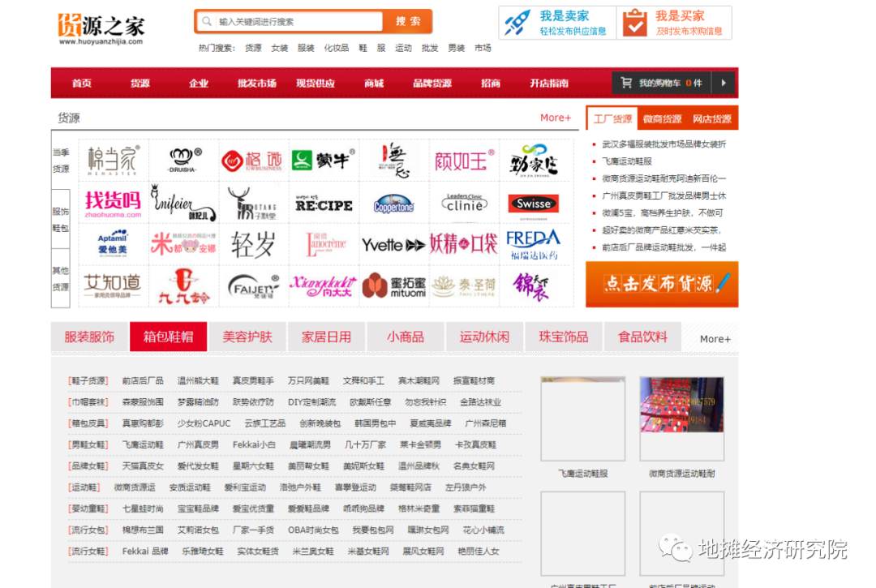The height and width of the screenshot is (588, 876).
Task: Open the 妖精的口袋 brand logo
Action: point(464,244)
